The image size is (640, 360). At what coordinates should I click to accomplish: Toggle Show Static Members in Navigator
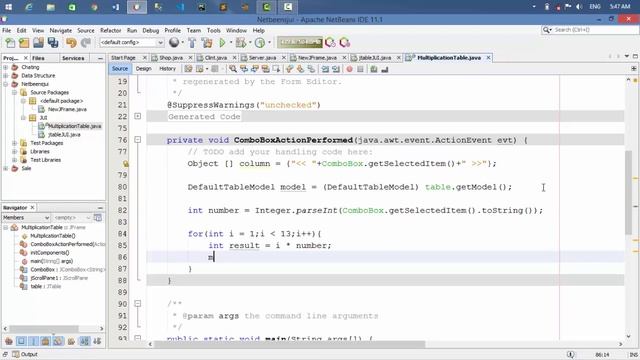click(x=34, y=341)
